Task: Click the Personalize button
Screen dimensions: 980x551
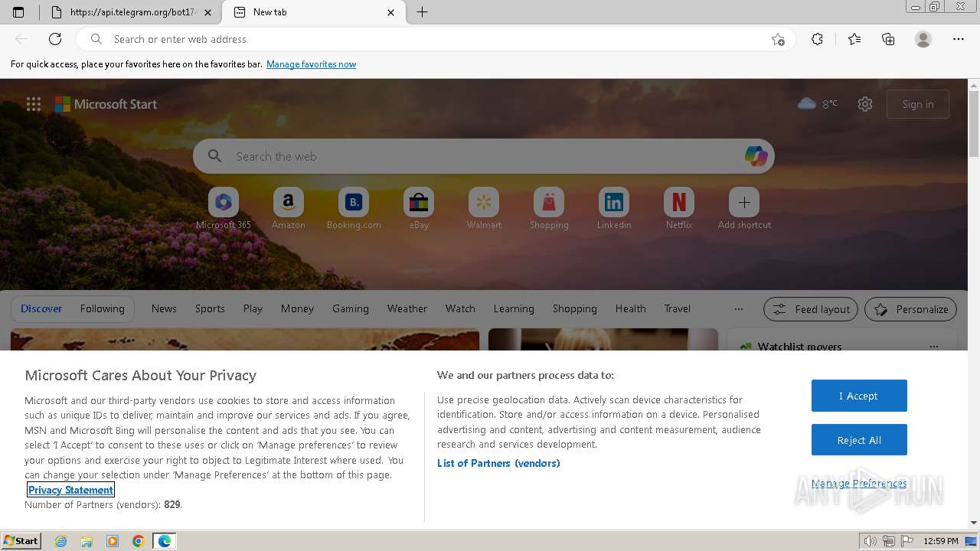Action: 910,309
